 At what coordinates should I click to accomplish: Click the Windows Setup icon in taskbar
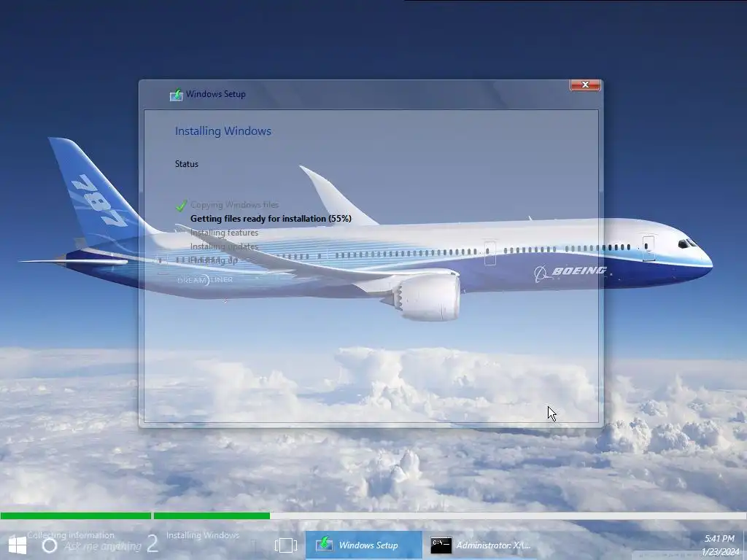325,544
